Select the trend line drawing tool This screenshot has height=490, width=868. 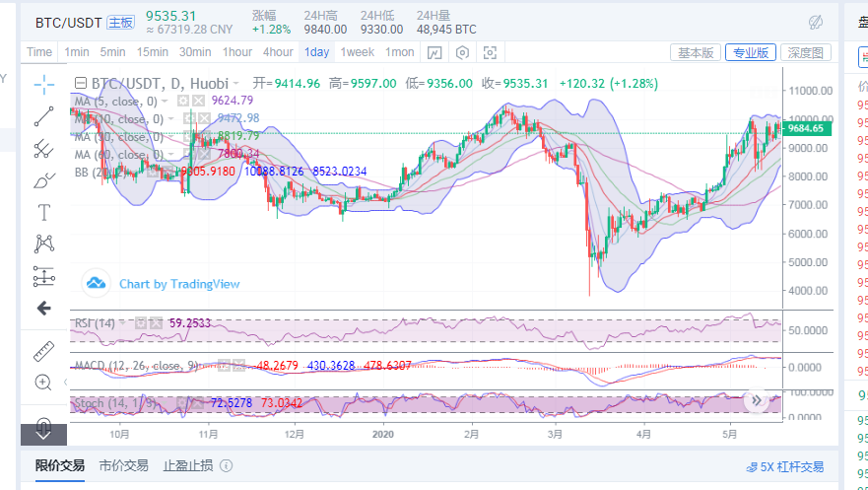[x=43, y=117]
